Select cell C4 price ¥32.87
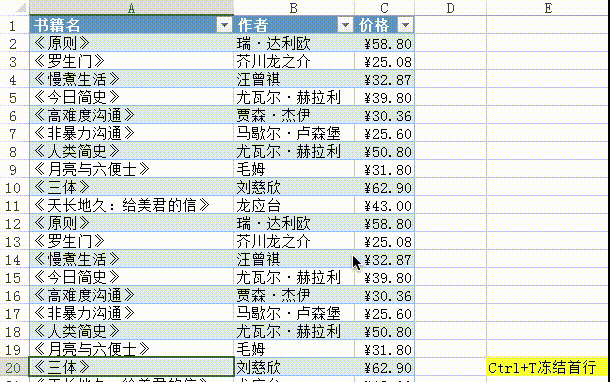610x382 pixels. pyautogui.click(x=384, y=79)
